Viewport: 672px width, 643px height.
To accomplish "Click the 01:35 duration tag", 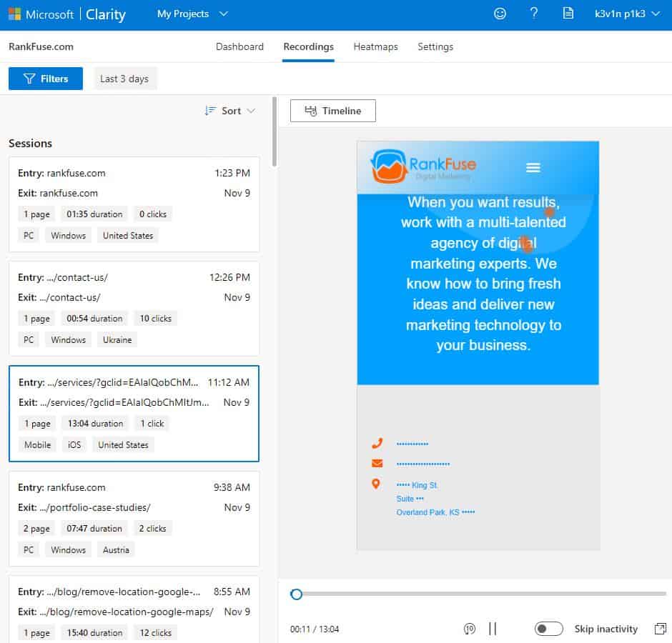I will click(94, 214).
